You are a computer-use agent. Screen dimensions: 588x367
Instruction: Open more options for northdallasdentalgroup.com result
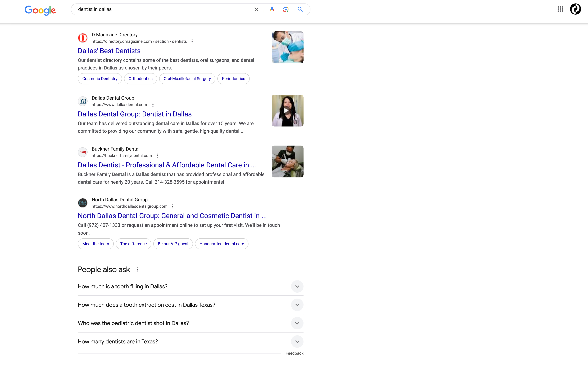point(173,206)
